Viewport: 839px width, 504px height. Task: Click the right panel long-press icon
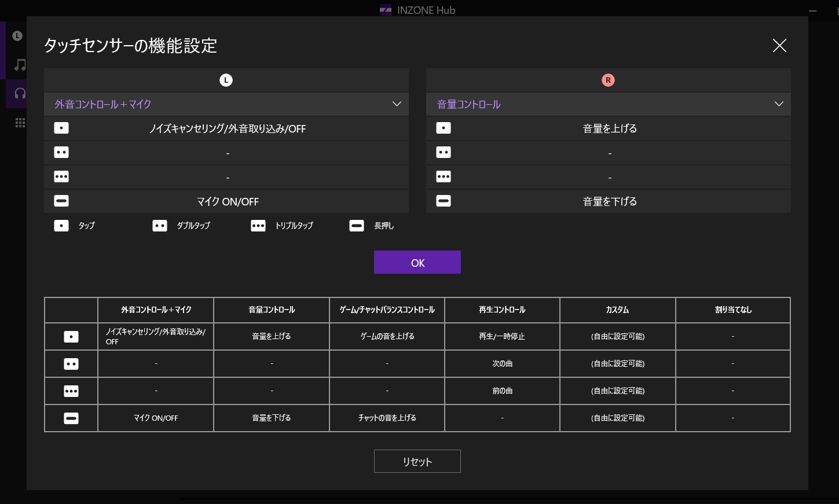(x=444, y=201)
